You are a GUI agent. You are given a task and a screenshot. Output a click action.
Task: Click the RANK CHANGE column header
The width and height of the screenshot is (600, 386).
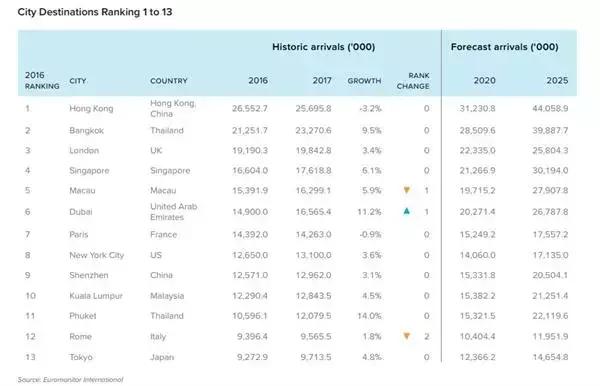413,81
